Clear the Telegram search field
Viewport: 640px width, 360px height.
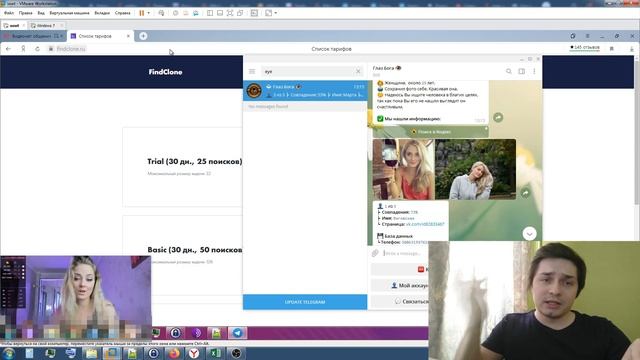[358, 71]
